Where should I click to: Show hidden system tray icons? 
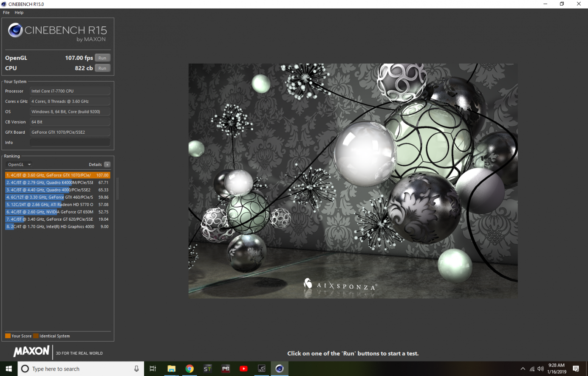523,369
